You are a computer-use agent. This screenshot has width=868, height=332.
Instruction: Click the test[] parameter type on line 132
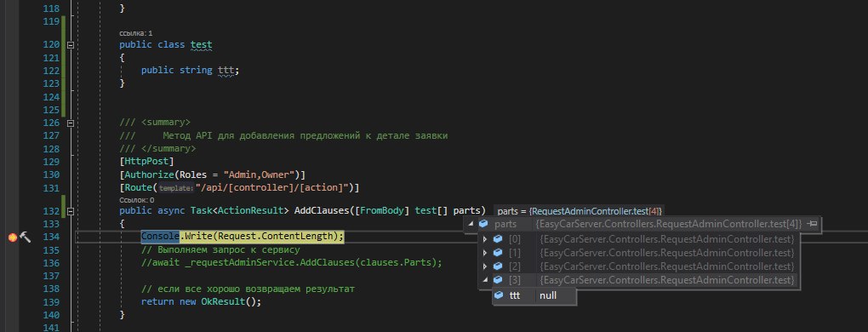[431, 211]
